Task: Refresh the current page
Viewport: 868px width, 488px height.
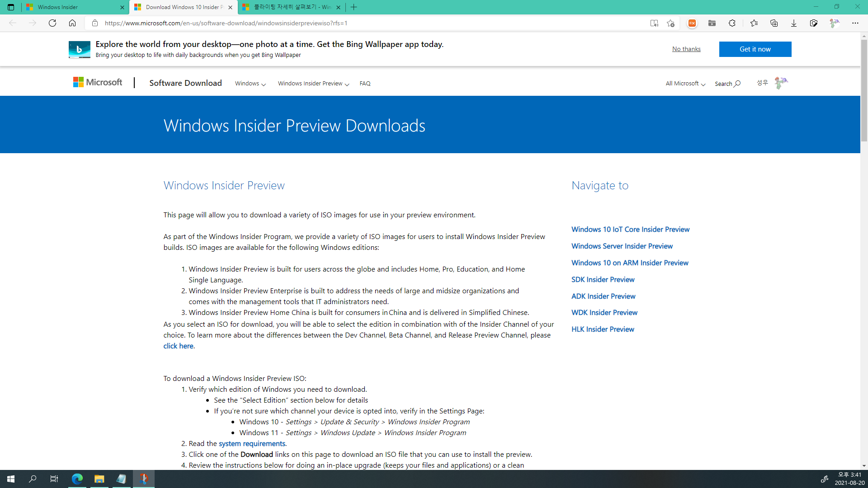Action: (x=52, y=23)
